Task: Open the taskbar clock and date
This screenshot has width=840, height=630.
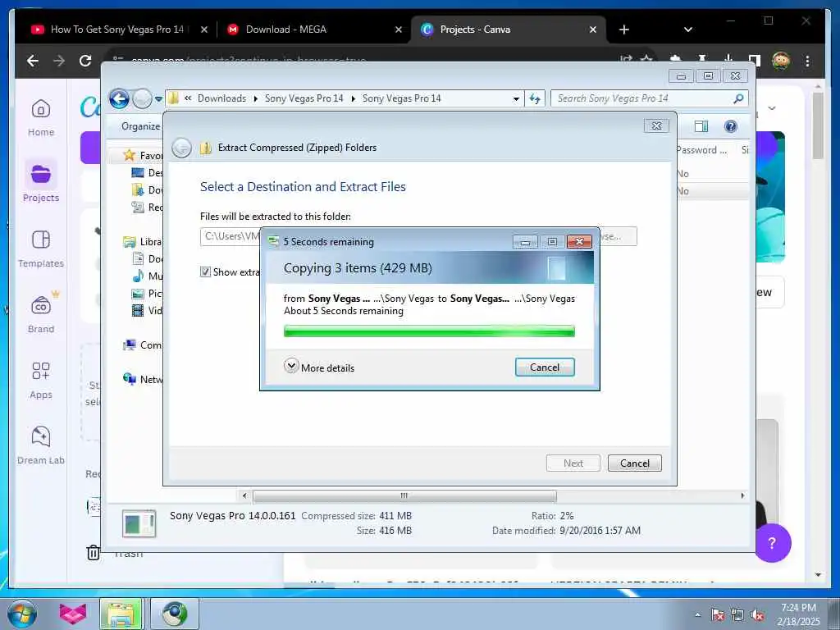Action: pyautogui.click(x=798, y=614)
